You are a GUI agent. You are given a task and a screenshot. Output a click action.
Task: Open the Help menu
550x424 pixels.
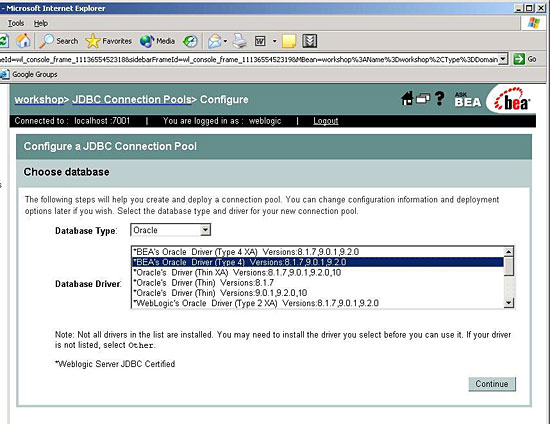41,23
